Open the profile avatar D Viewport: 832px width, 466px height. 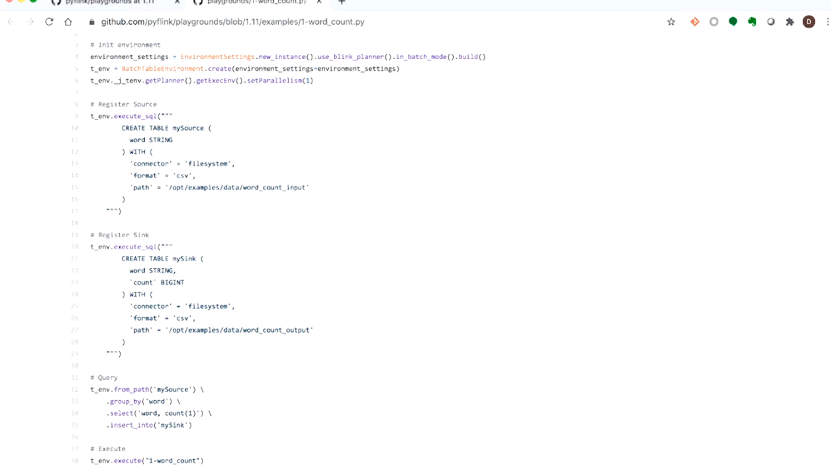point(809,22)
